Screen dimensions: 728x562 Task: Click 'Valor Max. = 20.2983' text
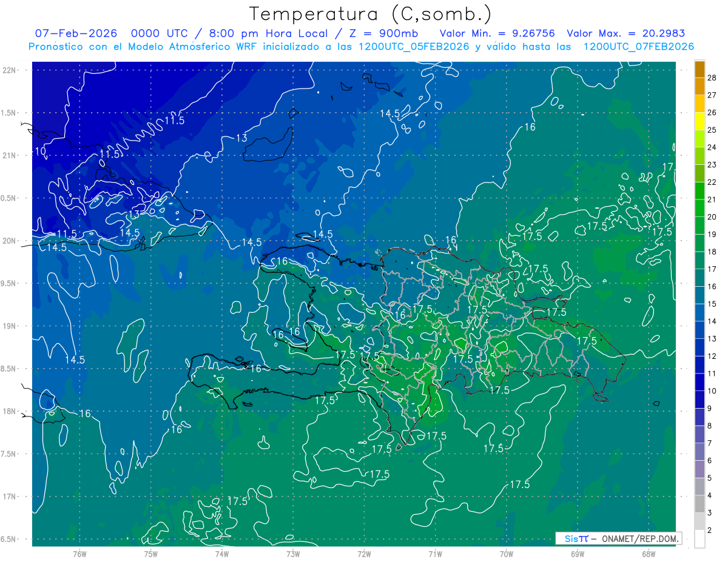point(625,33)
